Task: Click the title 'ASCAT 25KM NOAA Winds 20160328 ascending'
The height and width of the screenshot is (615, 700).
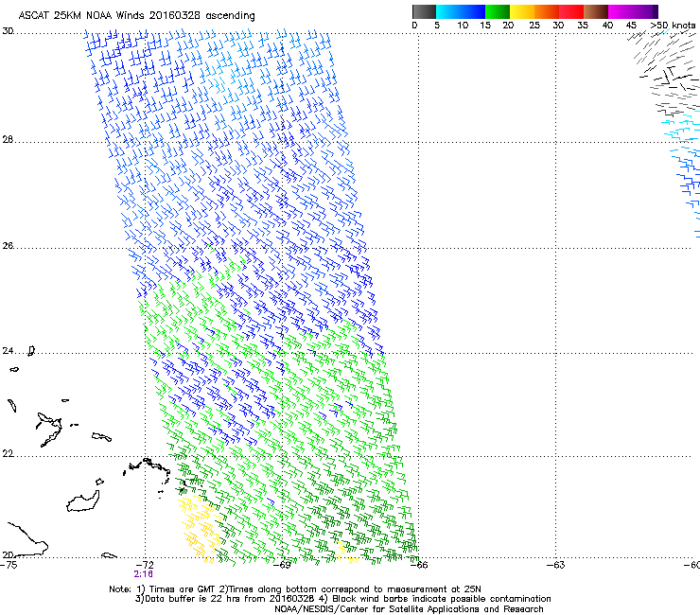Action: (136, 16)
